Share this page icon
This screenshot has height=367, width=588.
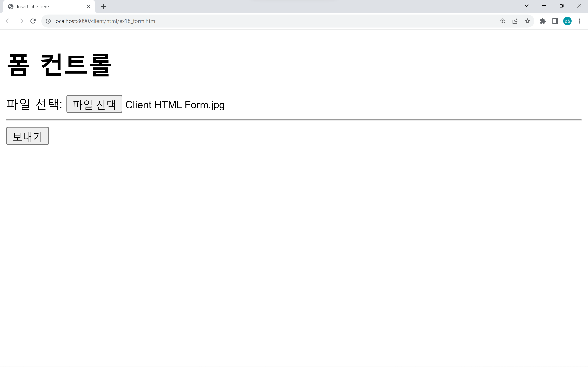coord(515,21)
